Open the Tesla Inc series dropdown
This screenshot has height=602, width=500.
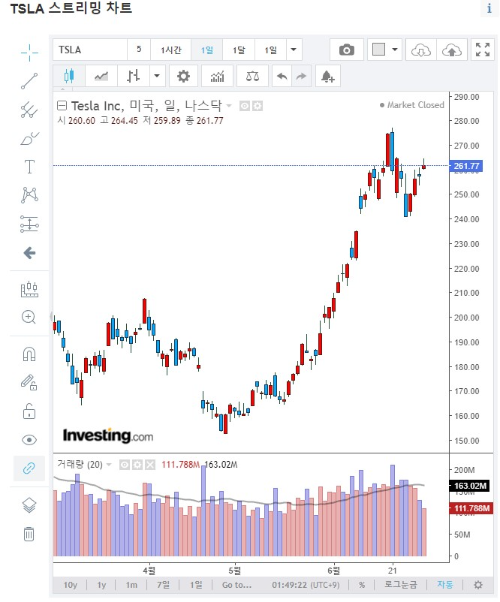tap(229, 106)
